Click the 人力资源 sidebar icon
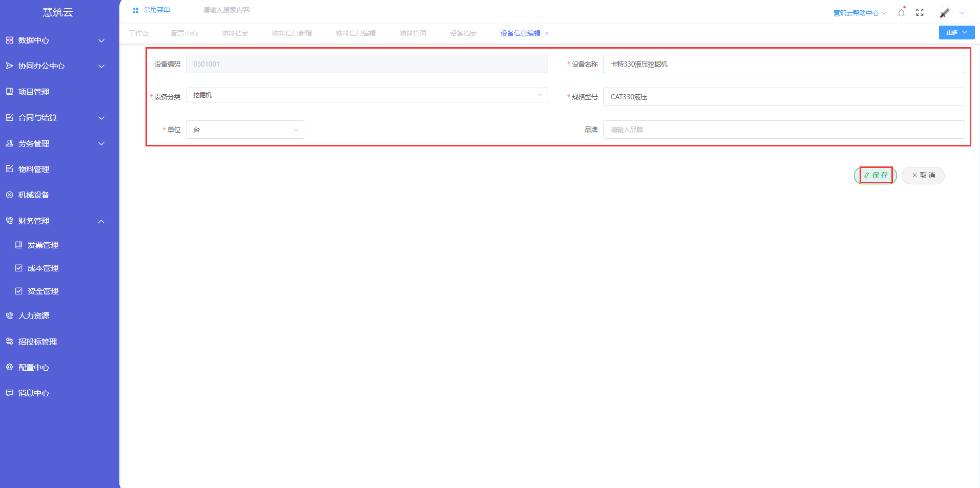 tap(9, 315)
